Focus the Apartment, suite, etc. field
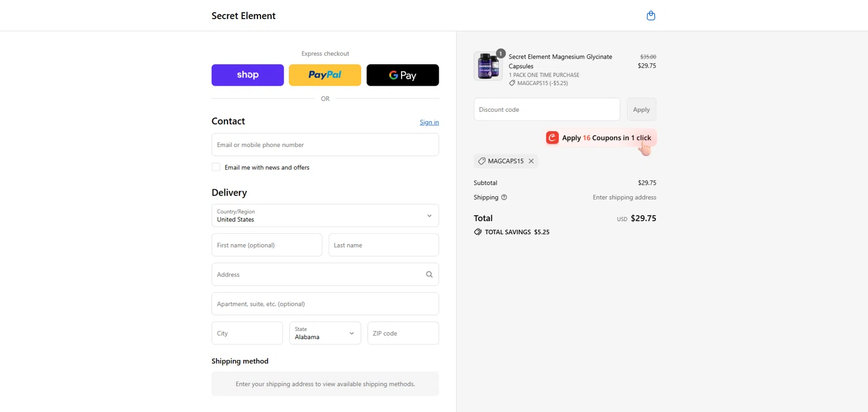 (325, 304)
